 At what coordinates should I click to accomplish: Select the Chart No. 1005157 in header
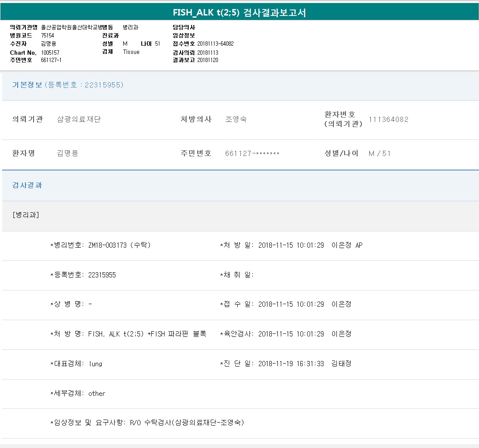(50, 53)
